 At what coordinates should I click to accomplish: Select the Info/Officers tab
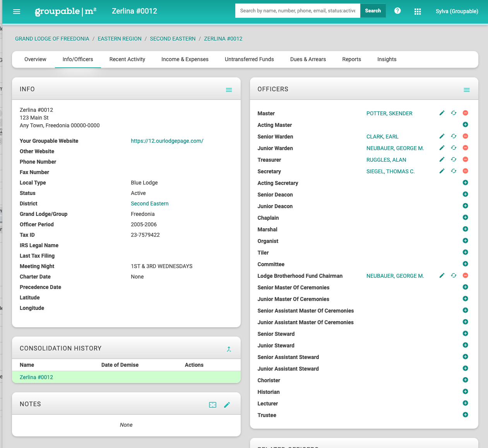[78, 59]
